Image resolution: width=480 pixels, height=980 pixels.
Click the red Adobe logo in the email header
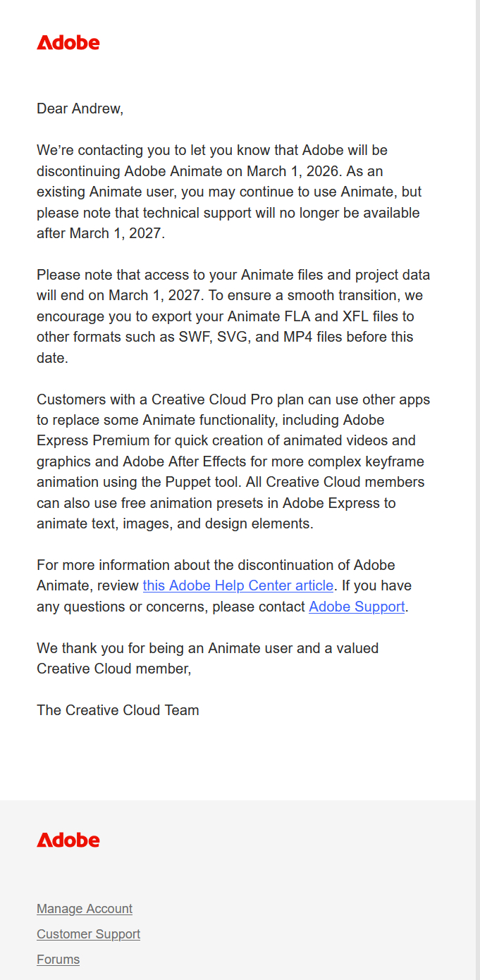coord(68,43)
